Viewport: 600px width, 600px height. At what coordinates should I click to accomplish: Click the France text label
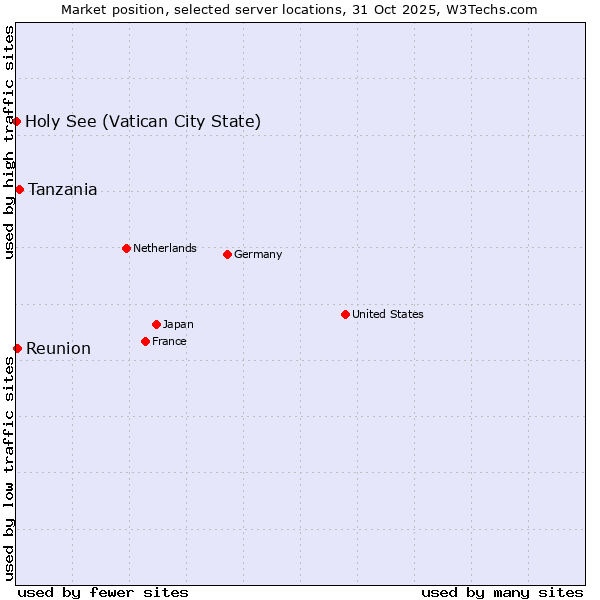pos(169,341)
